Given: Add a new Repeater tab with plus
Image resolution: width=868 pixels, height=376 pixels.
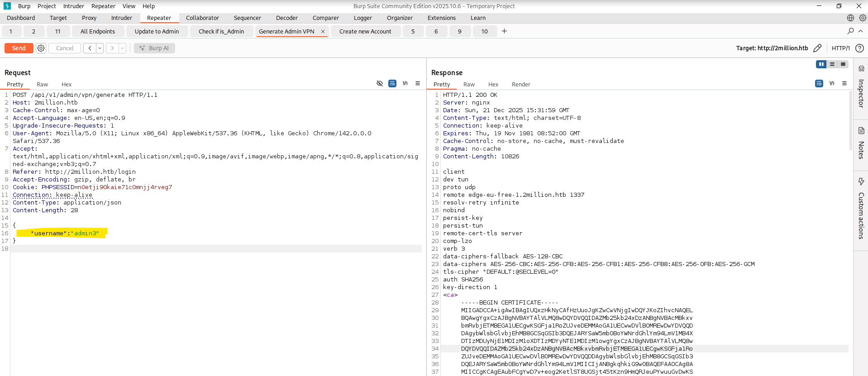Looking at the screenshot, I should (x=504, y=31).
